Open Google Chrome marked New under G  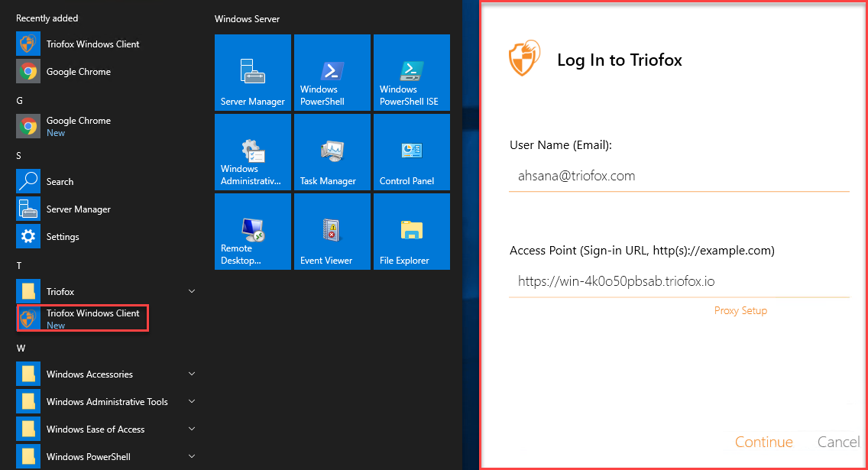(63, 126)
